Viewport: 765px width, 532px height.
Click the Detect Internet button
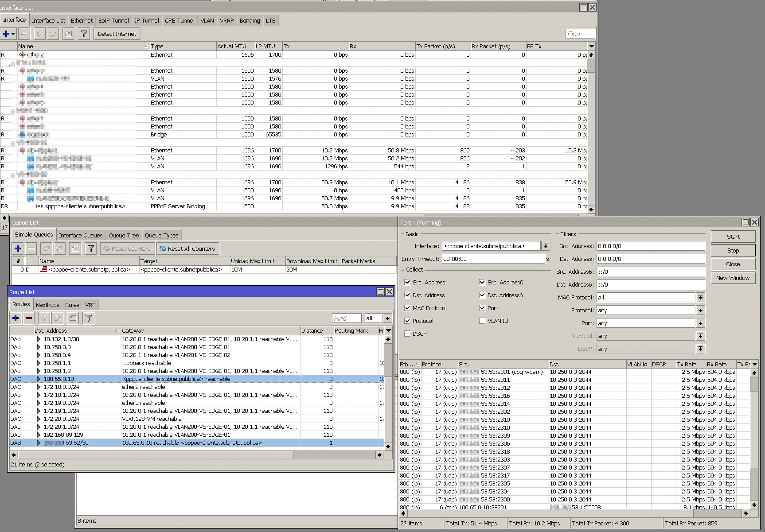pos(117,34)
